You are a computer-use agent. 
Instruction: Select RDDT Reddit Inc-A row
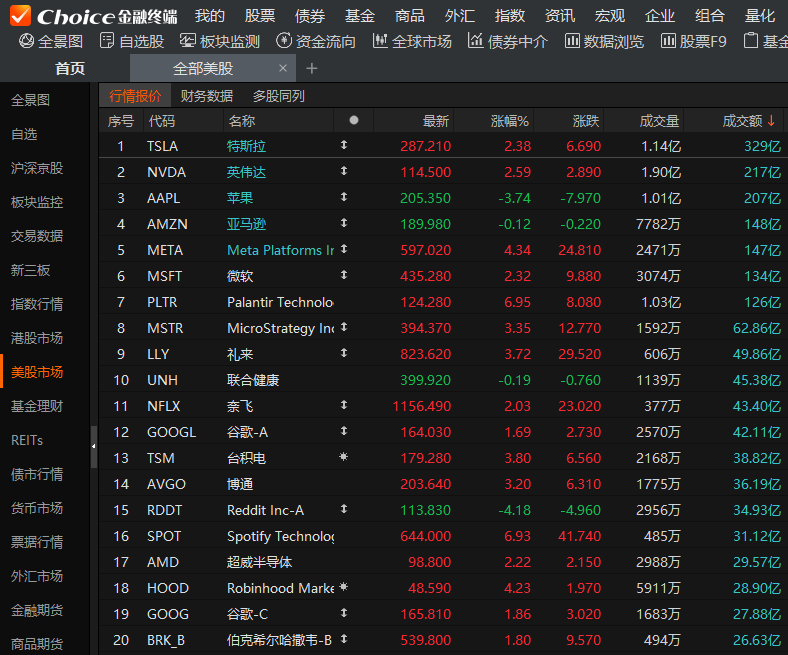(443, 510)
